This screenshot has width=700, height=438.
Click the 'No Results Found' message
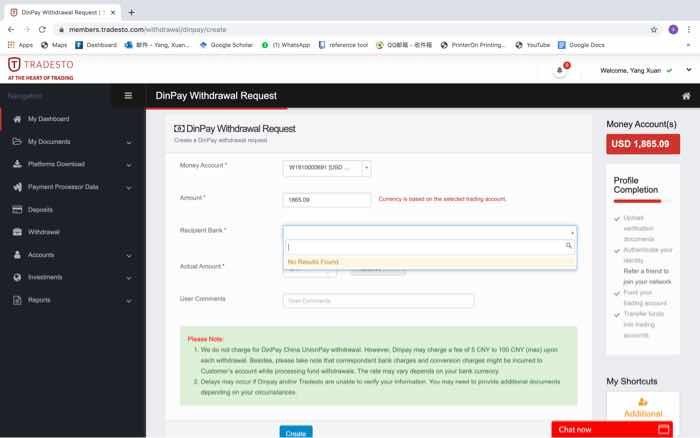313,262
